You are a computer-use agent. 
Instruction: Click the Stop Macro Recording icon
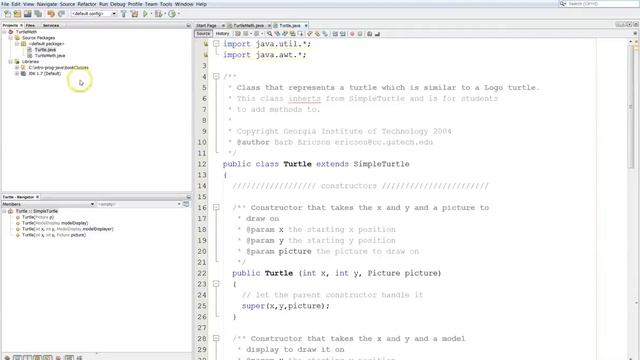(360, 34)
